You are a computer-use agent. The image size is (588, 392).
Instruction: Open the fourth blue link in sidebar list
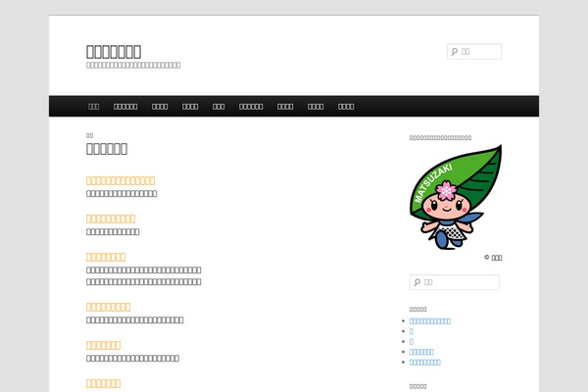tap(421, 352)
